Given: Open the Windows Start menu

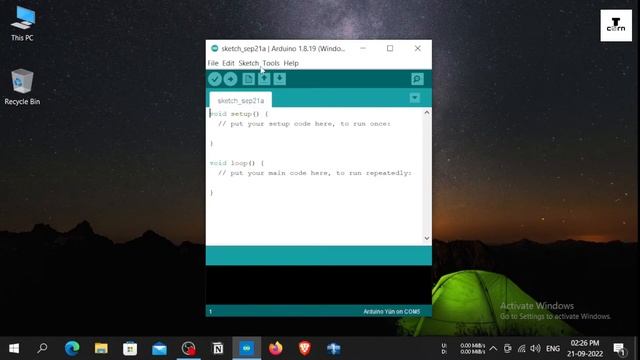Looking at the screenshot, I should (x=14, y=348).
